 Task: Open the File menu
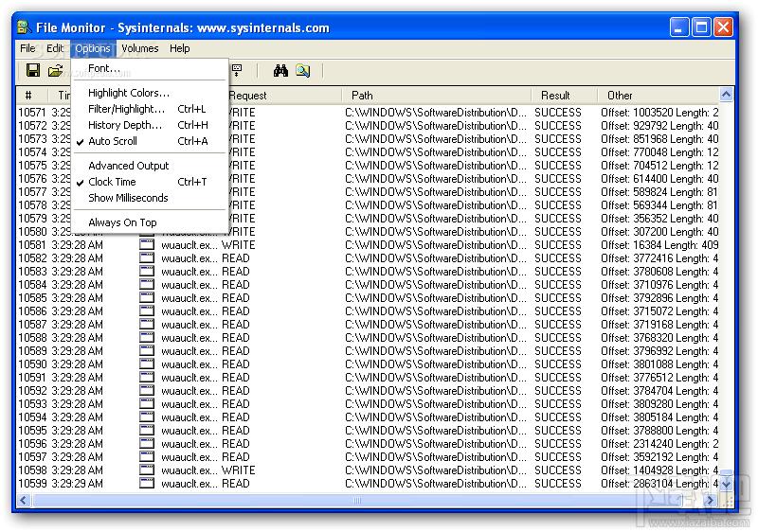click(27, 48)
